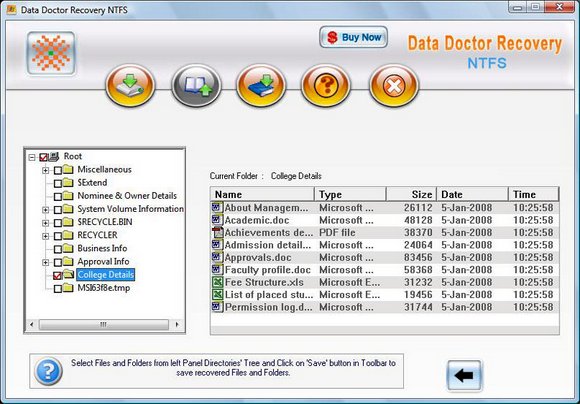Click the orange snowflake application logo
Screen dimensions: 580x404
coord(51,53)
